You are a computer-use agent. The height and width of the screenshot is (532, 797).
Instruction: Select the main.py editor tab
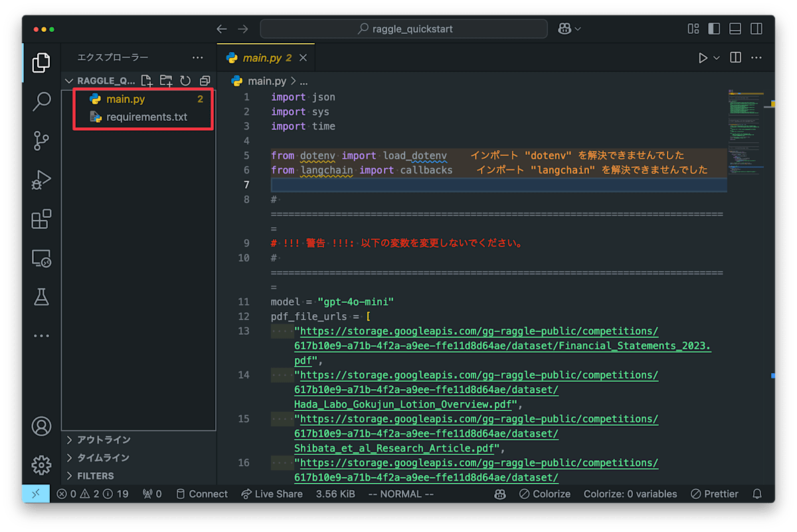pos(266,58)
